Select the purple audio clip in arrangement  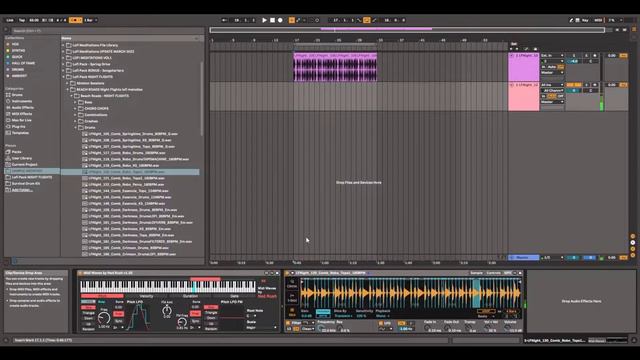[335, 67]
